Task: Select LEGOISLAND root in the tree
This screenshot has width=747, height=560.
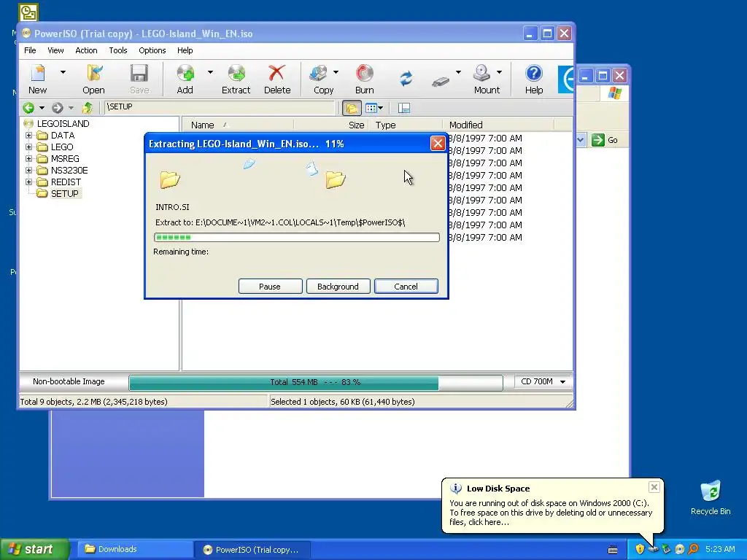Action: pyautogui.click(x=63, y=124)
